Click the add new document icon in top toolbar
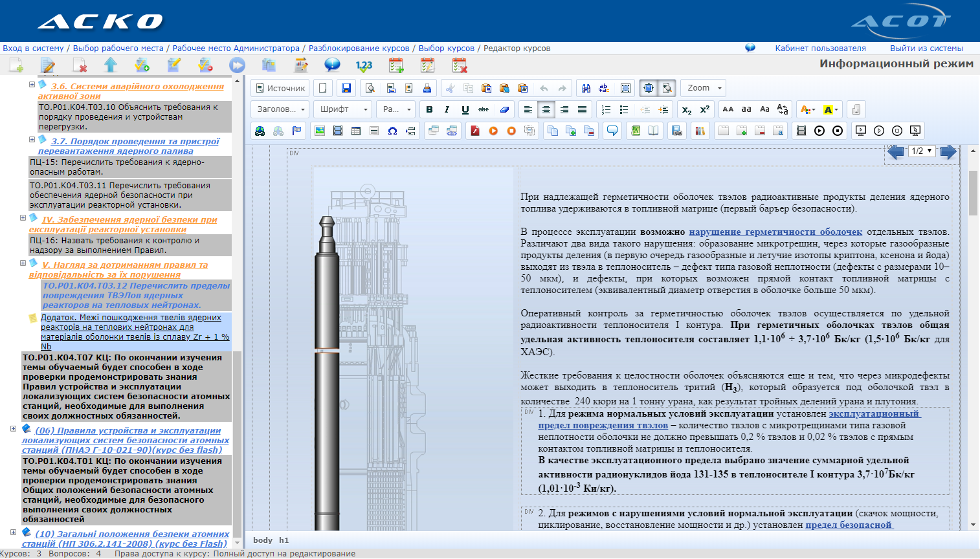This screenshot has width=980, height=559. coord(16,65)
